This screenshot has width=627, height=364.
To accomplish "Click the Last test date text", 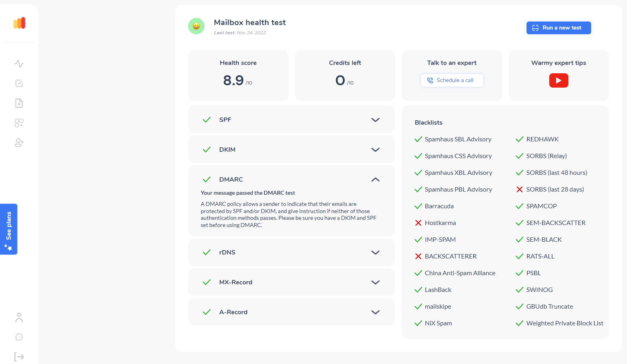I will [240, 33].
